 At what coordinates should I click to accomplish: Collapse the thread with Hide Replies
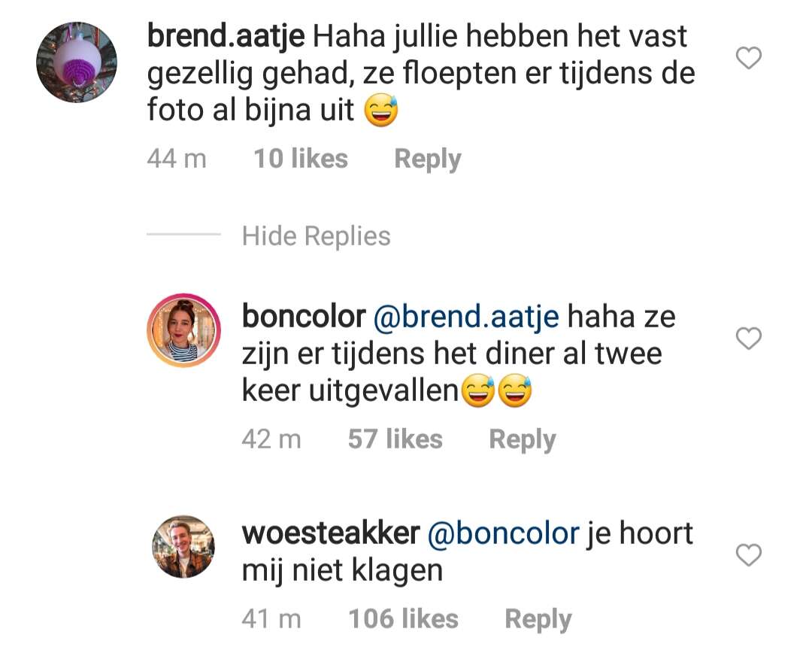[x=316, y=235]
